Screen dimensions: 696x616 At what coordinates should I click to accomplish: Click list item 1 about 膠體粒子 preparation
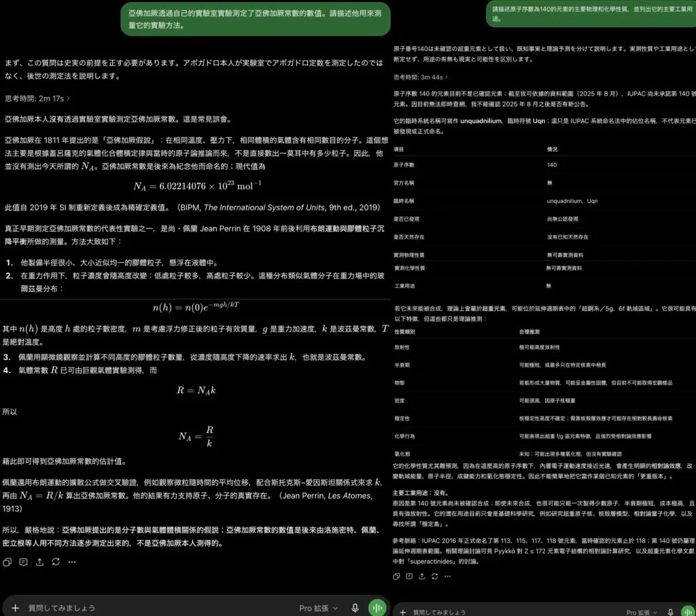(119, 263)
